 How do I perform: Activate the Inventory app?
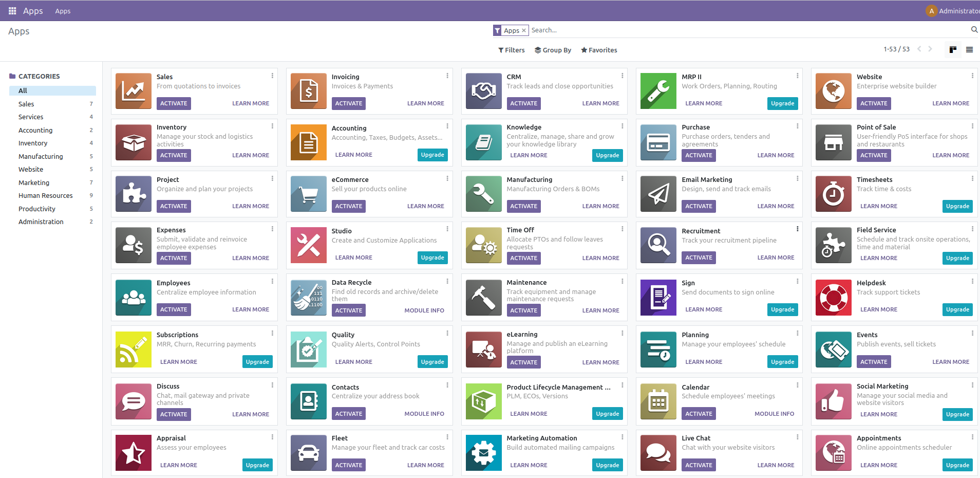coord(174,155)
